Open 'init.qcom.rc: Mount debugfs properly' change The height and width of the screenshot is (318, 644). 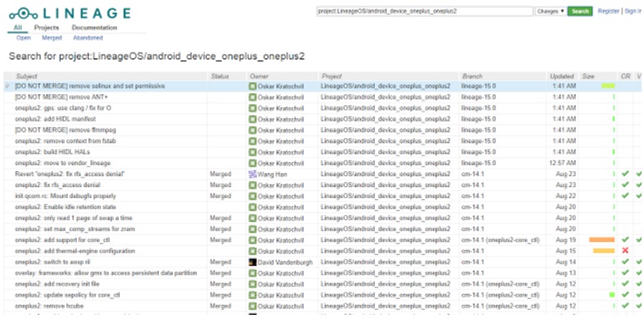click(66, 196)
